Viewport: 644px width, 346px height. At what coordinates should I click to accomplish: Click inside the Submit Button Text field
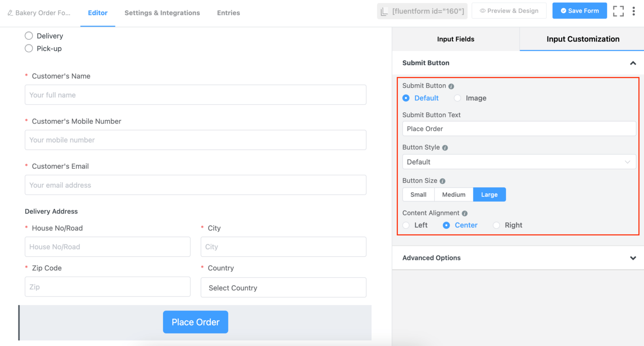pyautogui.click(x=519, y=129)
